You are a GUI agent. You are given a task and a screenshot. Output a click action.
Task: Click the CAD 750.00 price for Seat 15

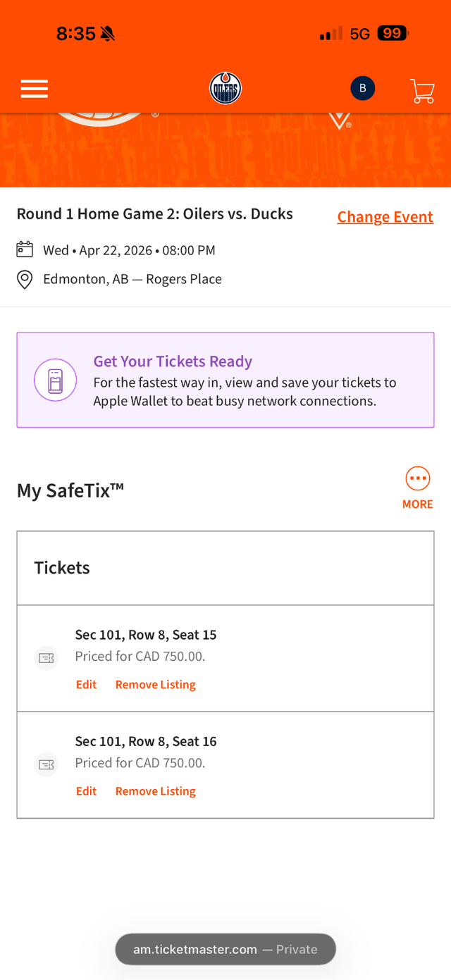pyautogui.click(x=139, y=656)
